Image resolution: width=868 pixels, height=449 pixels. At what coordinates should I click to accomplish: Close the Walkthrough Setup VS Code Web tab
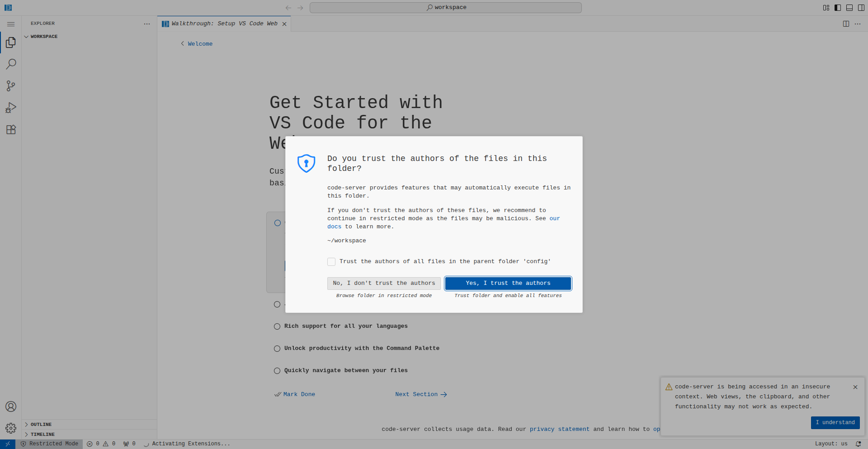[x=284, y=24]
